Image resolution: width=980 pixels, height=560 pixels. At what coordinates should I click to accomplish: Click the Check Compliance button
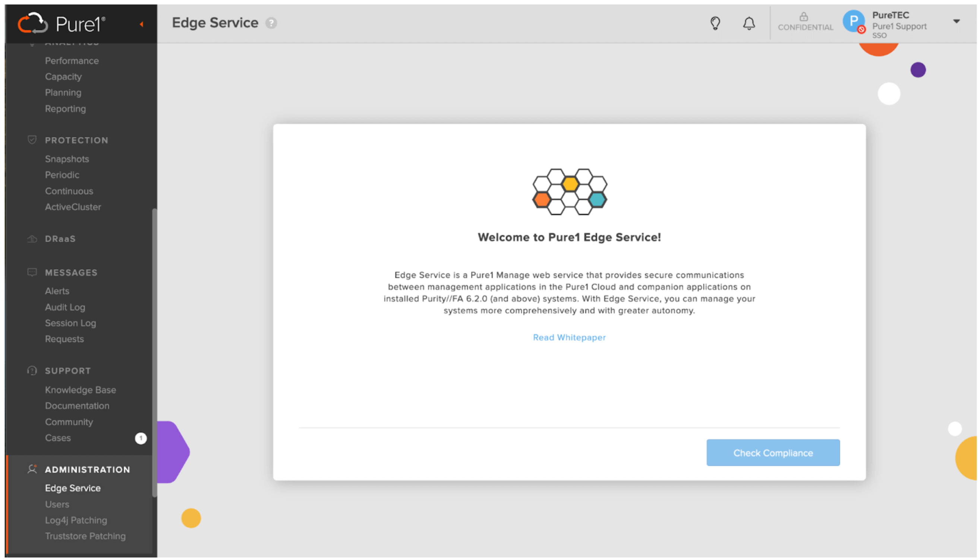[773, 452]
